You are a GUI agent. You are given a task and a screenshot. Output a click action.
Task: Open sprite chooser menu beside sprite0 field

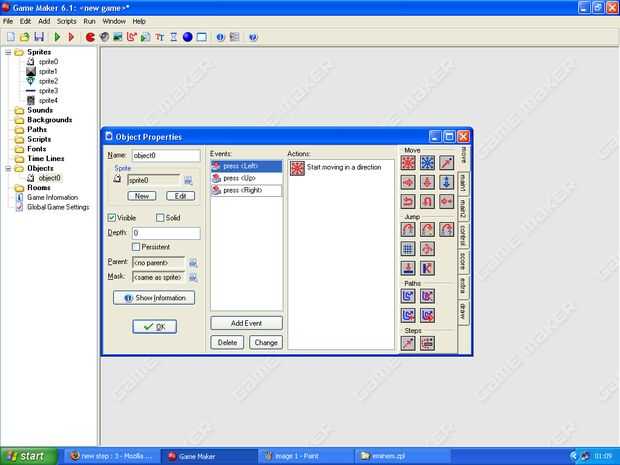[188, 181]
